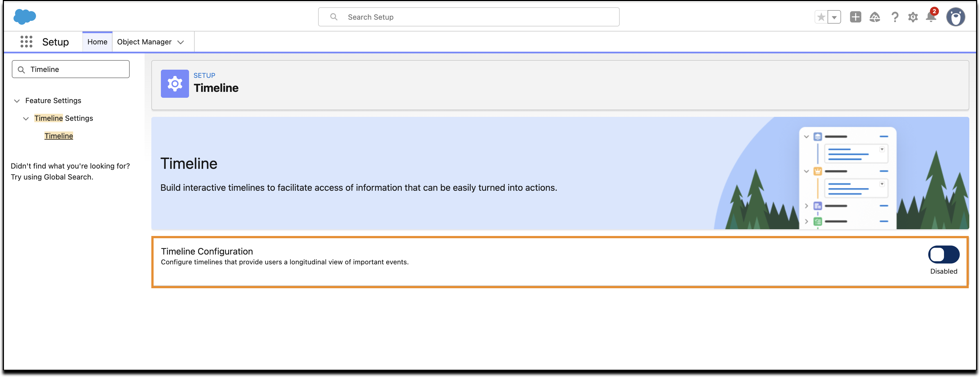The width and height of the screenshot is (980, 377).
Task: Click the Salesforce cloud logo
Action: [25, 17]
